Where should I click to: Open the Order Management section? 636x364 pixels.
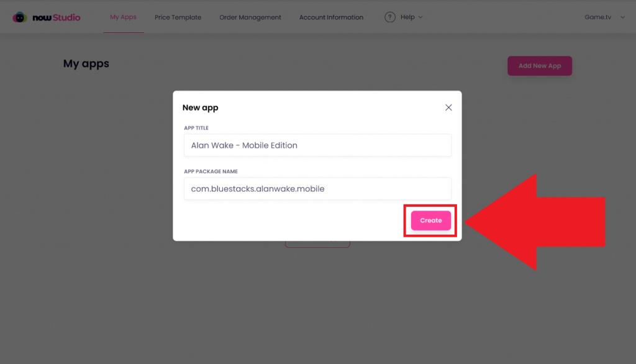pos(250,17)
